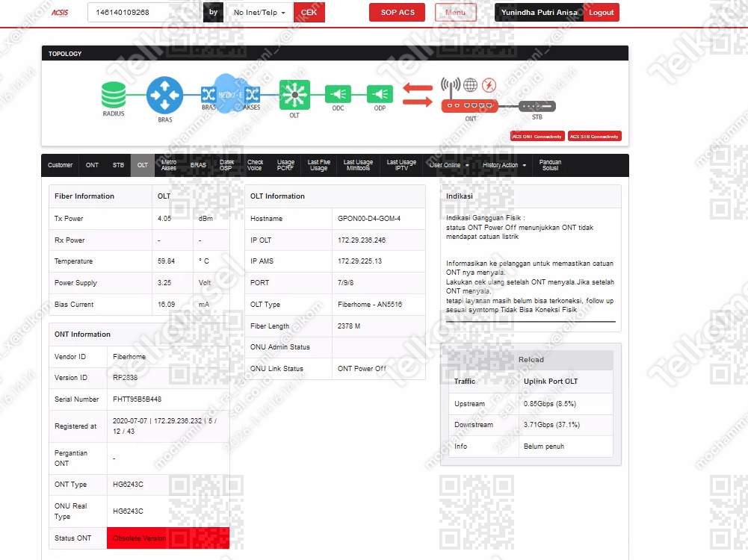Select the RADIUS database icon in topology
The height and width of the screenshot is (560, 748).
[114, 95]
